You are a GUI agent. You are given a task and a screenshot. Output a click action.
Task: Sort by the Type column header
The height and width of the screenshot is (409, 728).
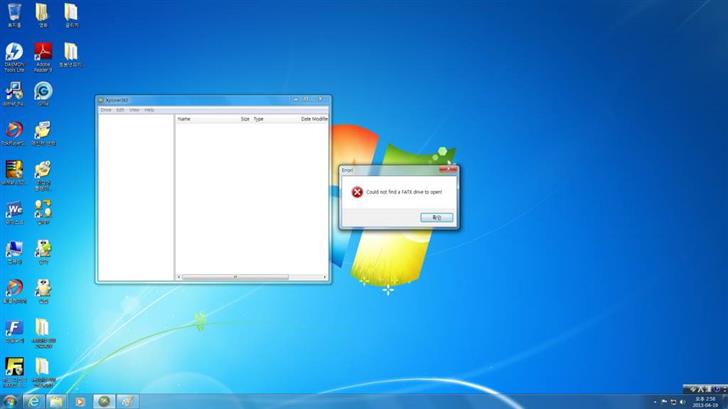point(259,119)
